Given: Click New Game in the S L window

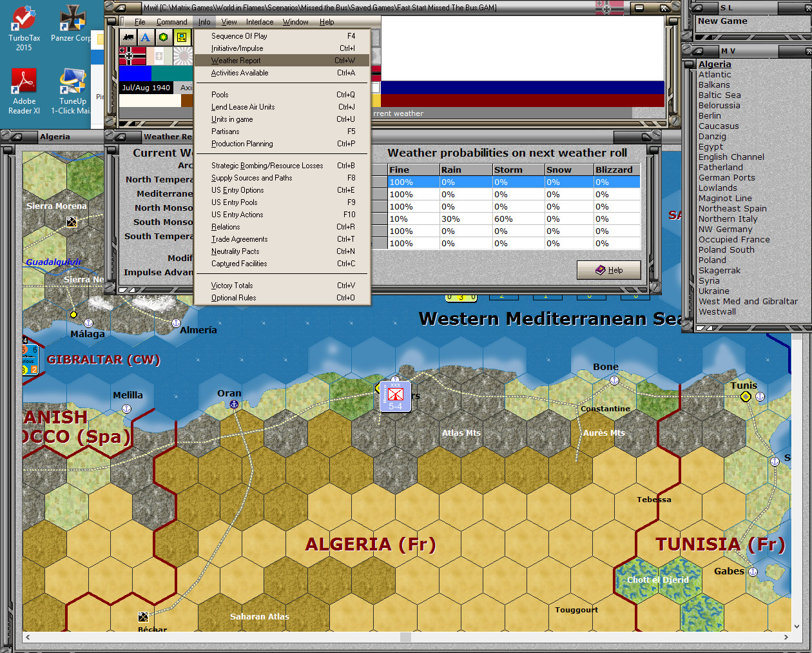Looking at the screenshot, I should [722, 21].
